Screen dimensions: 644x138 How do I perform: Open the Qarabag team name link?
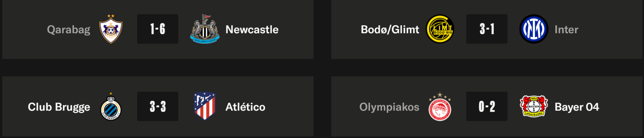click(69, 30)
